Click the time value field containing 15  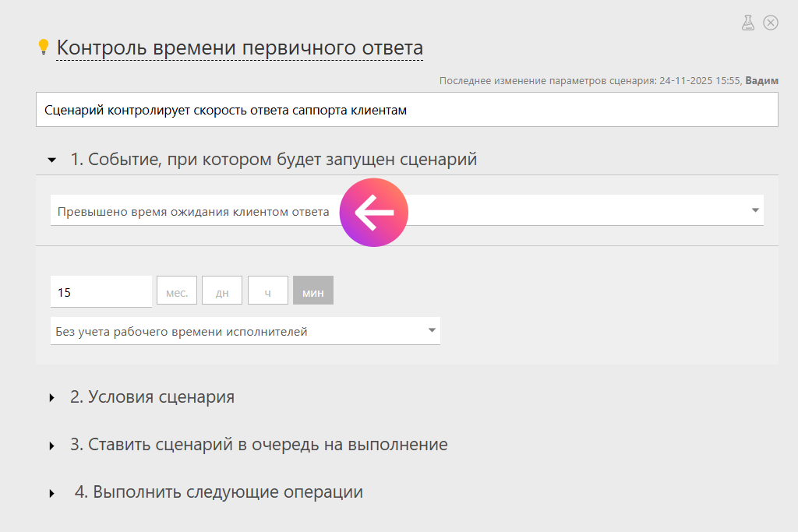(x=101, y=292)
